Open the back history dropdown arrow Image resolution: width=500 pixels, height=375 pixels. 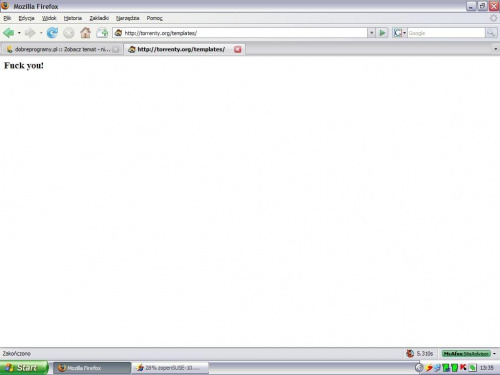[19, 33]
